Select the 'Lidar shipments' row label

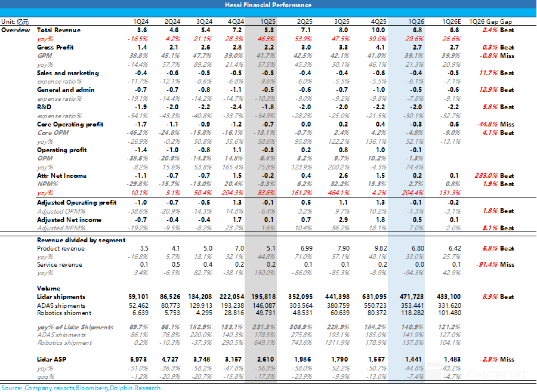click(x=61, y=297)
